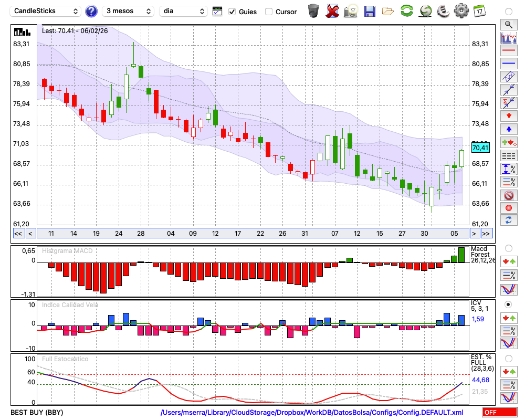Open the gear settings icon
Viewport: 525px width, 420px height.
[x=461, y=11]
